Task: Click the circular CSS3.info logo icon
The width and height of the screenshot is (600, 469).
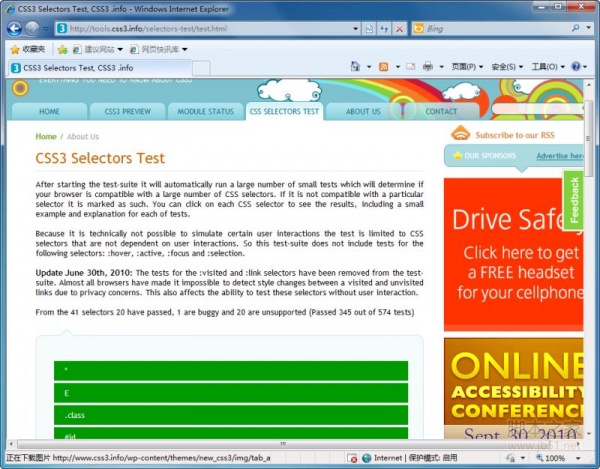Action: (x=20, y=88)
